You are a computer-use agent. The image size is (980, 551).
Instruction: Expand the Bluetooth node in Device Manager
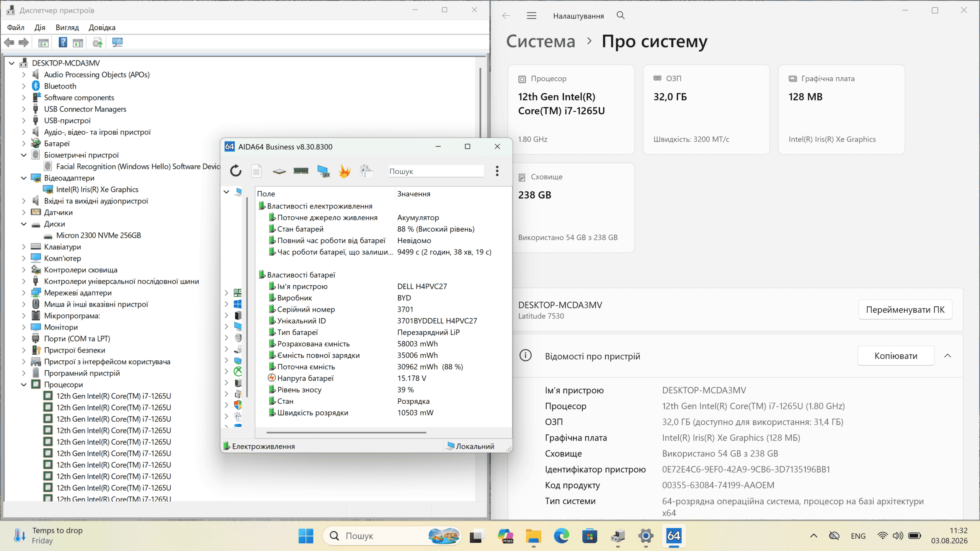[24, 86]
